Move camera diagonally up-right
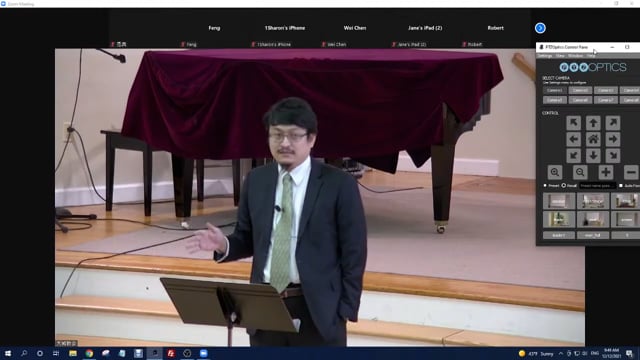640x360 pixels. [613, 123]
